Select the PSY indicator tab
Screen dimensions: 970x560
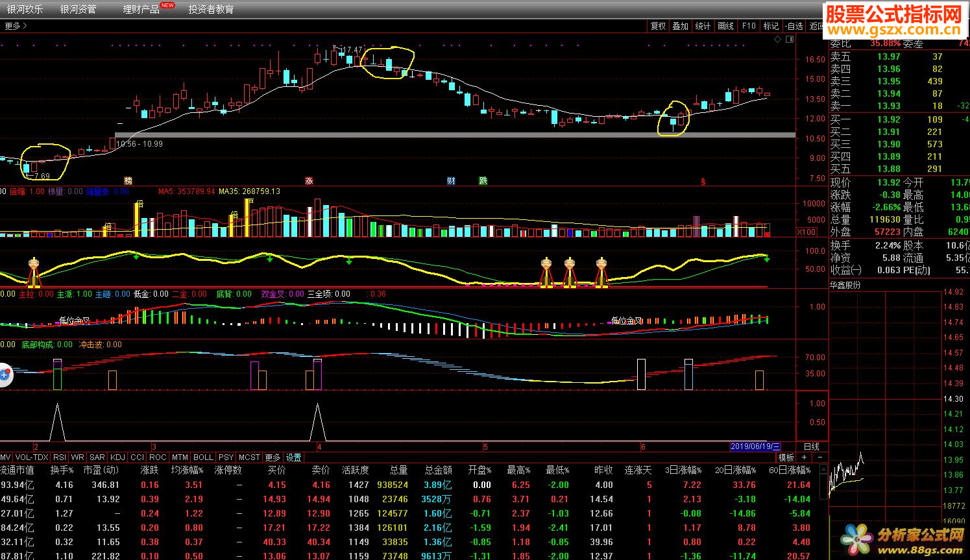226,457
